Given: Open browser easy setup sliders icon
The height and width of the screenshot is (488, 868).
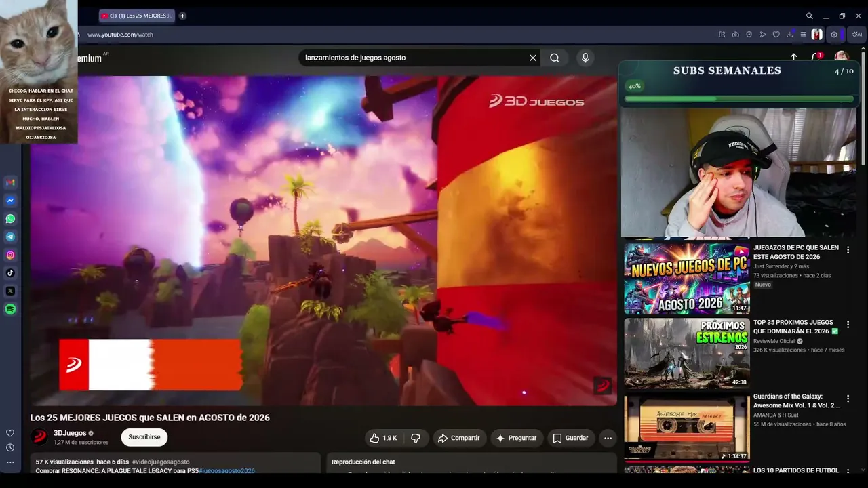Looking at the screenshot, I should 804,35.
